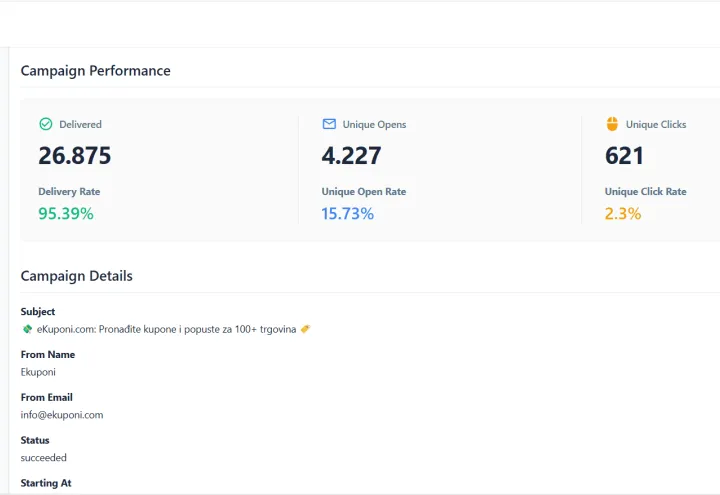Click the Unique Opens envelope icon
720x495 pixels.
click(x=329, y=124)
